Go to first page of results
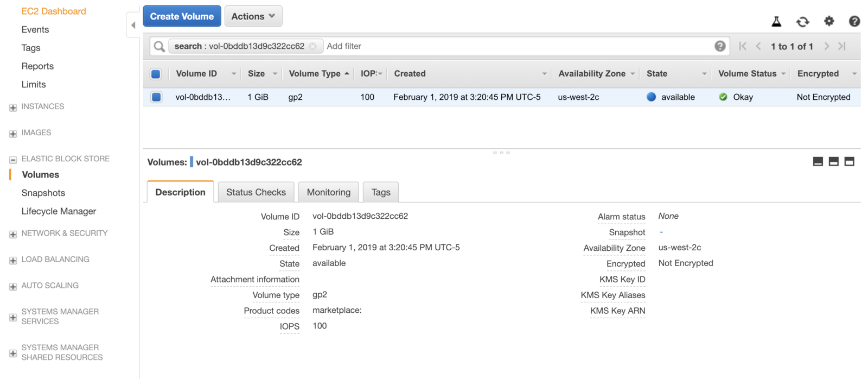 [x=743, y=46]
